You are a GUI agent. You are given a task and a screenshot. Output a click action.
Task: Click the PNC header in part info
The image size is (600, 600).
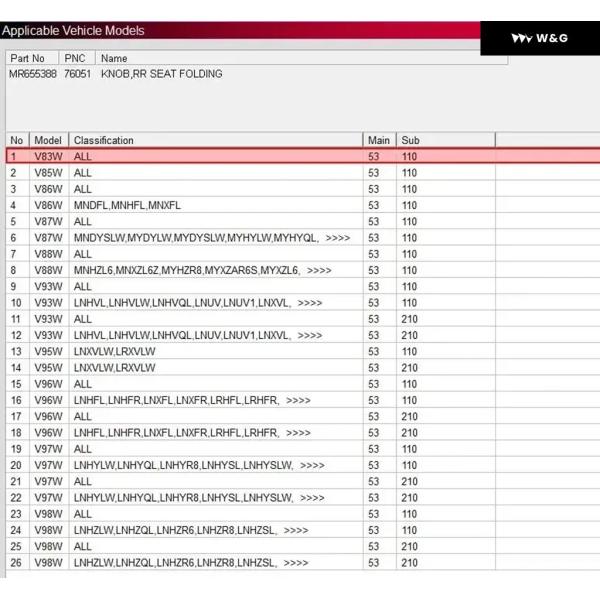[75, 59]
